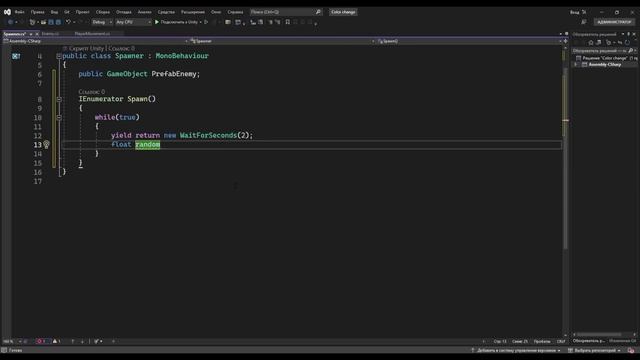Open the Справка menu
Screen dimensions: 640x360
(x=236, y=12)
